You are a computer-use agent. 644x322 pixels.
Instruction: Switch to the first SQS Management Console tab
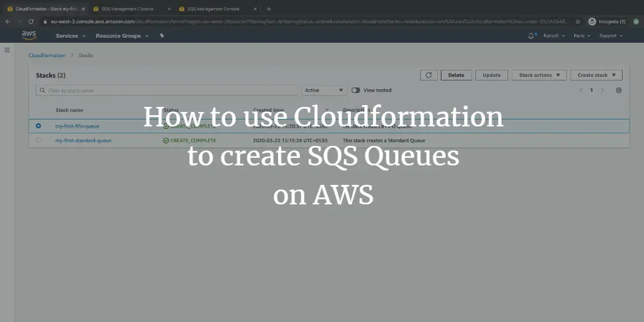click(x=127, y=9)
